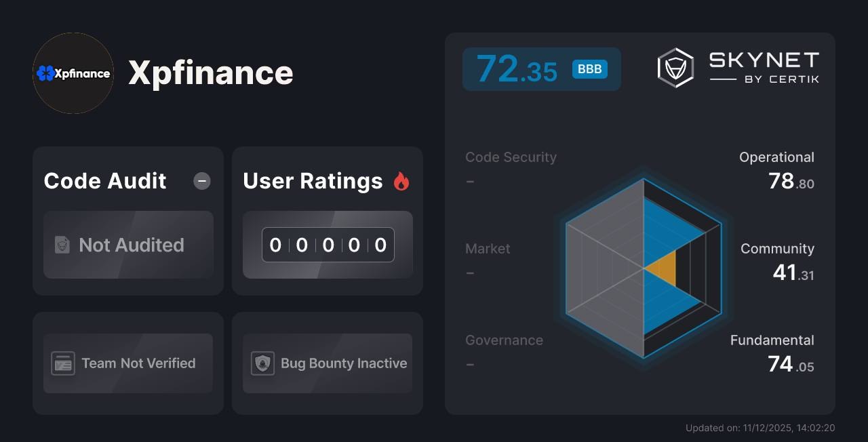The image size is (868, 442).
Task: Click the Updated on timestamp text
Action: [760, 428]
